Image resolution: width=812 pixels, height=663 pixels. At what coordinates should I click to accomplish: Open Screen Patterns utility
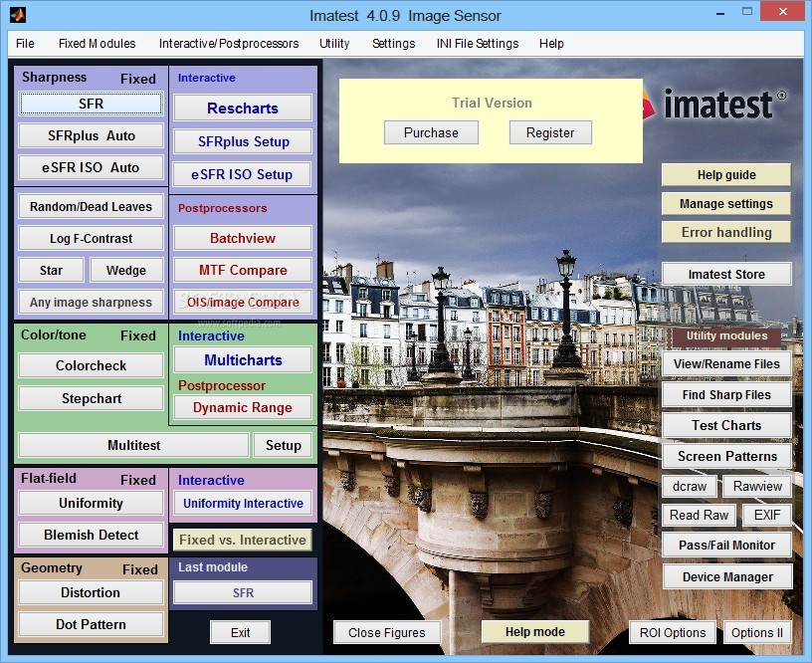click(x=726, y=456)
